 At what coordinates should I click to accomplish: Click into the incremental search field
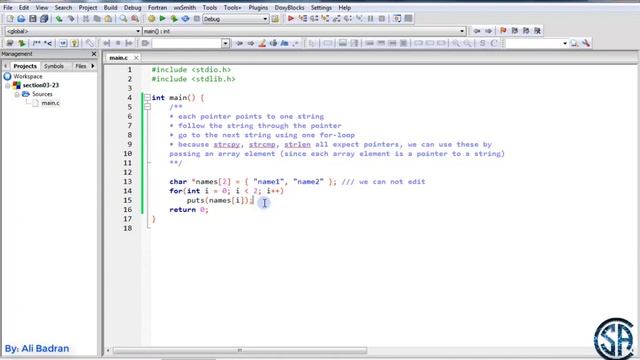pos(187,43)
